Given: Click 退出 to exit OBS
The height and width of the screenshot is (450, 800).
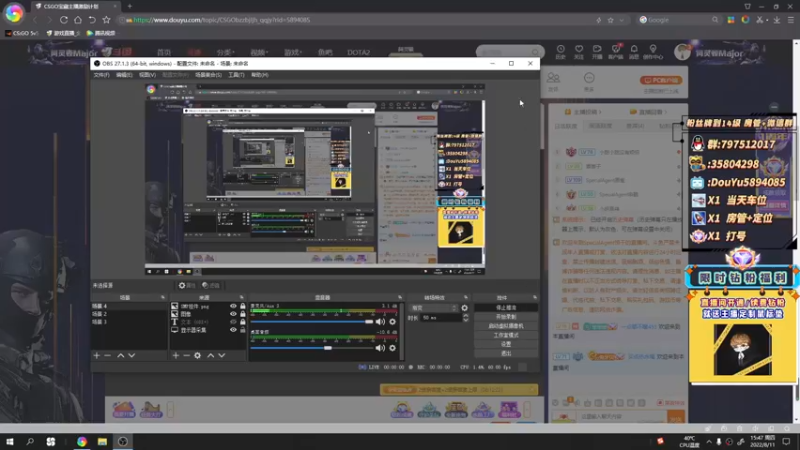Looking at the screenshot, I should click(x=506, y=353).
